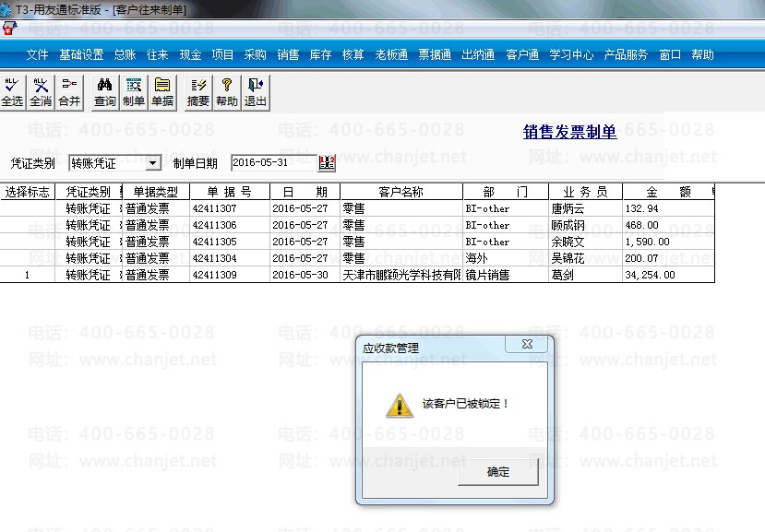Click the 海外 department cell
The width and height of the screenshot is (765, 532).
506,258
